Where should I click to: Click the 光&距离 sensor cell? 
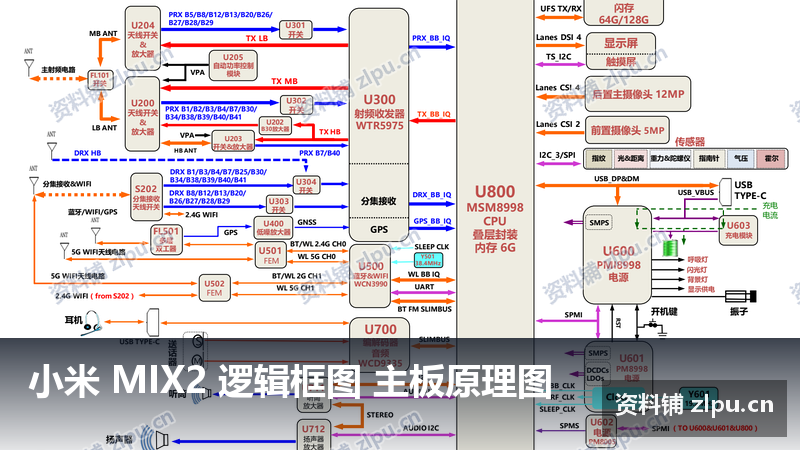click(x=631, y=159)
